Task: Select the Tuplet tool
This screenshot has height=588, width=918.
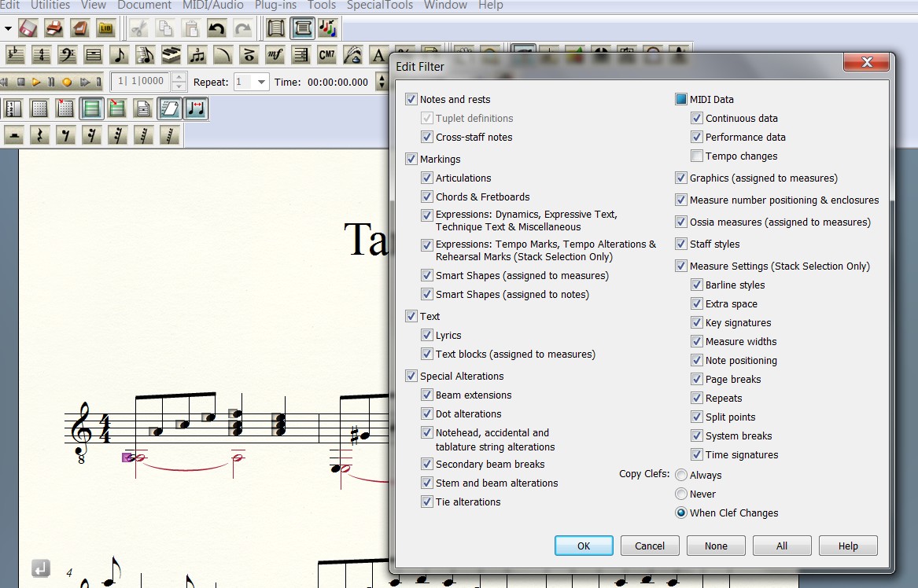Action: tap(197, 54)
